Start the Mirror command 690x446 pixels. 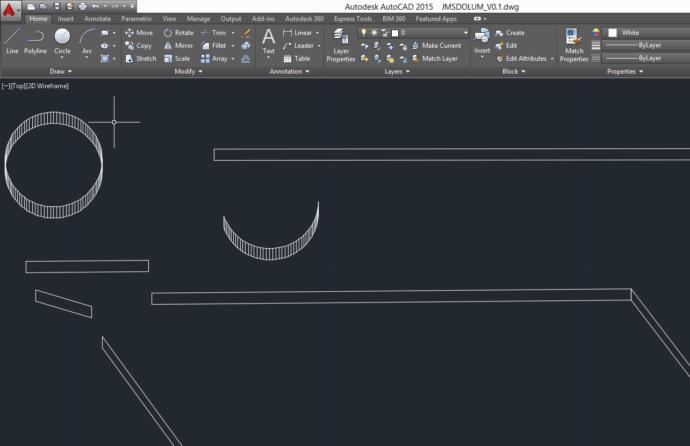point(178,46)
